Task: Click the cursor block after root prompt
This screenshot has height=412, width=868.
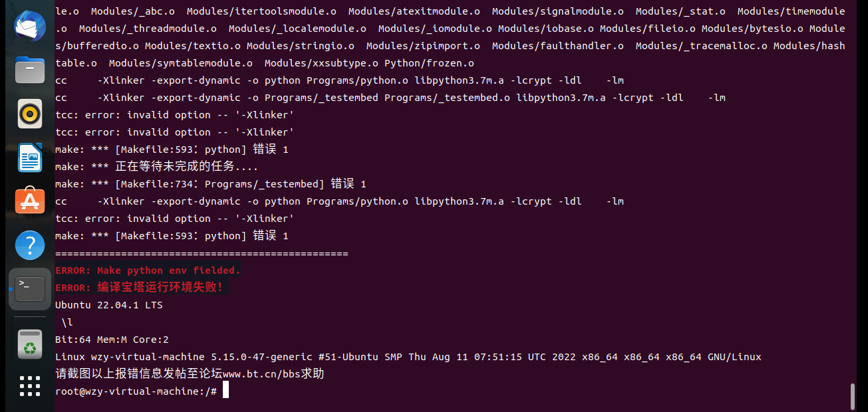Action: coord(225,391)
